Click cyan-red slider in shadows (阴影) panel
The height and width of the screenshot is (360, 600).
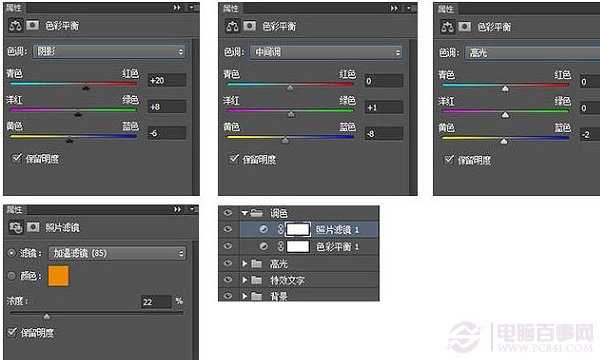pyautogui.click(x=73, y=83)
